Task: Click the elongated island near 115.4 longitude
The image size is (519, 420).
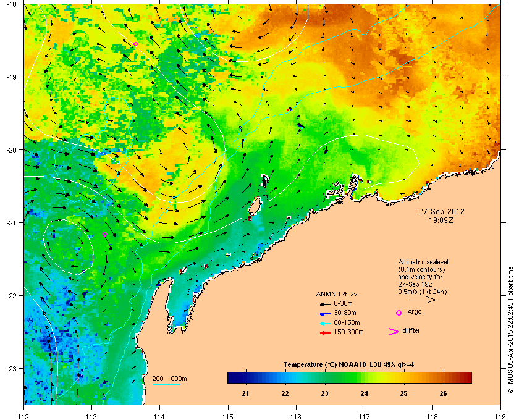Action: pyautogui.click(x=255, y=206)
